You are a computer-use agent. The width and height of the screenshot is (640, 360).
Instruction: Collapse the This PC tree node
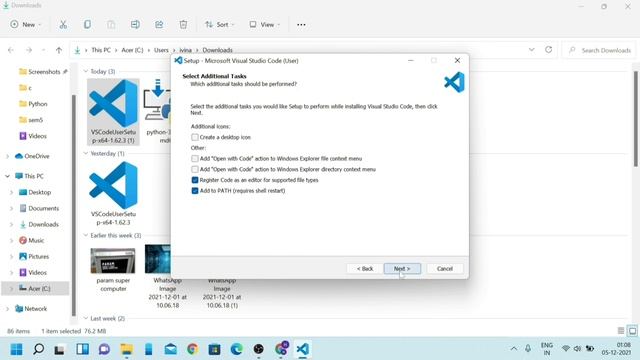(7, 176)
